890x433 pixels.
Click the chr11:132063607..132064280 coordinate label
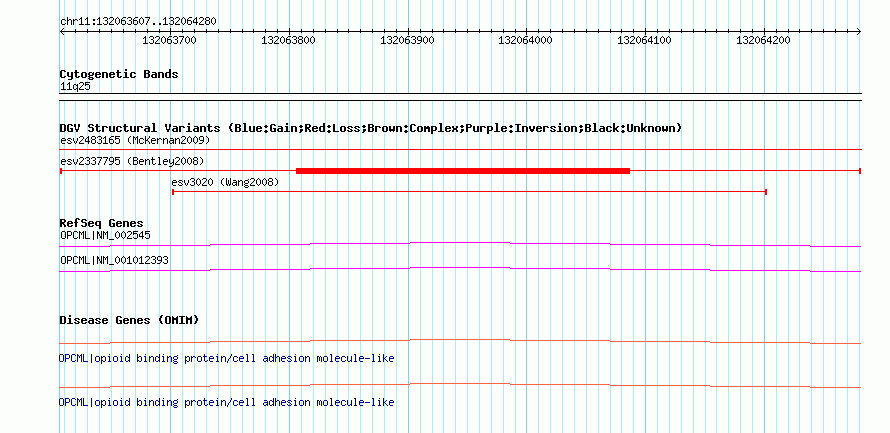[x=138, y=21]
